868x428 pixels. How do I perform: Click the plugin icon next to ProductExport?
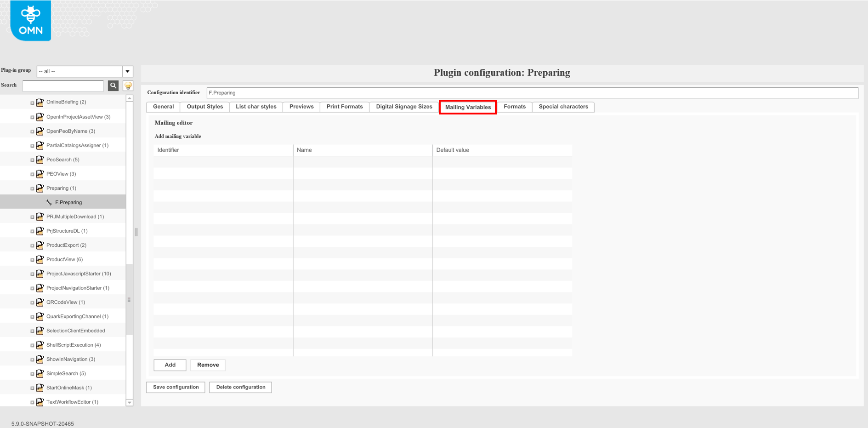click(40, 245)
